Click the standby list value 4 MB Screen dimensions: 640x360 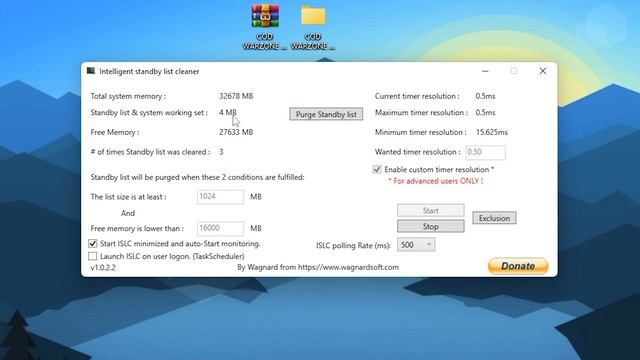click(228, 113)
